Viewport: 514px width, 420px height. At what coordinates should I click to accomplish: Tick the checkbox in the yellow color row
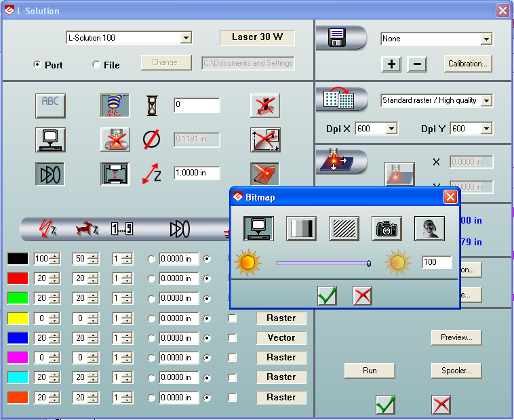point(233,318)
